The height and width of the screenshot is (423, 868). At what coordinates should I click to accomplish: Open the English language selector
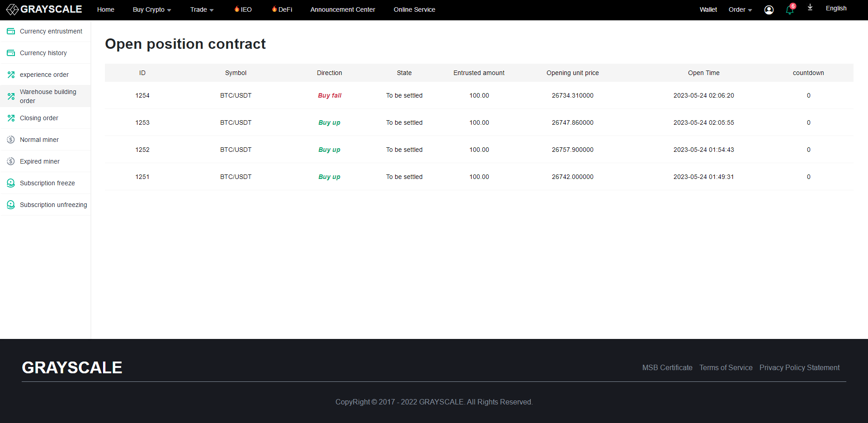836,9
